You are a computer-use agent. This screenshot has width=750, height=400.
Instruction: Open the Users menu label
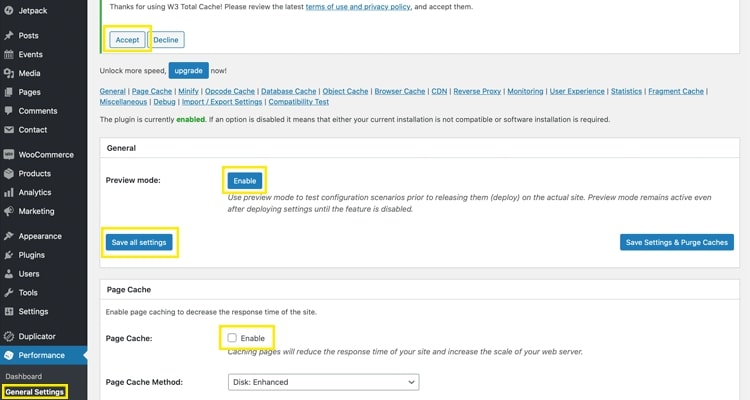tap(29, 274)
